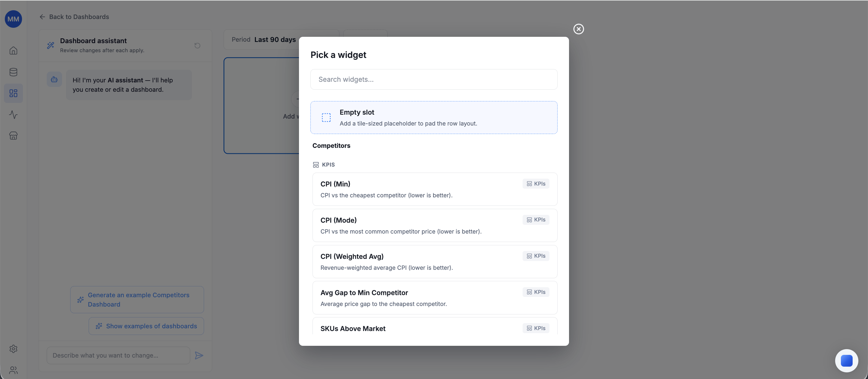Click the CPI vs the cheapest competitor description
868x379 pixels.
pyautogui.click(x=386, y=195)
